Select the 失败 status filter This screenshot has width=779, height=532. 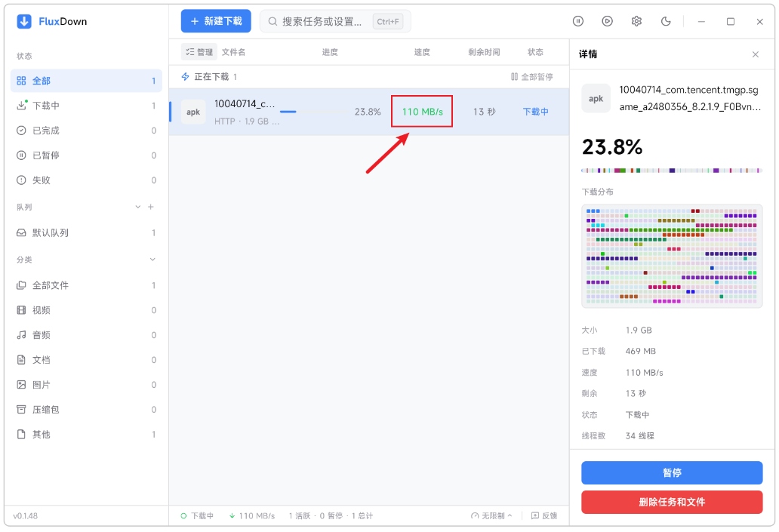[87, 180]
